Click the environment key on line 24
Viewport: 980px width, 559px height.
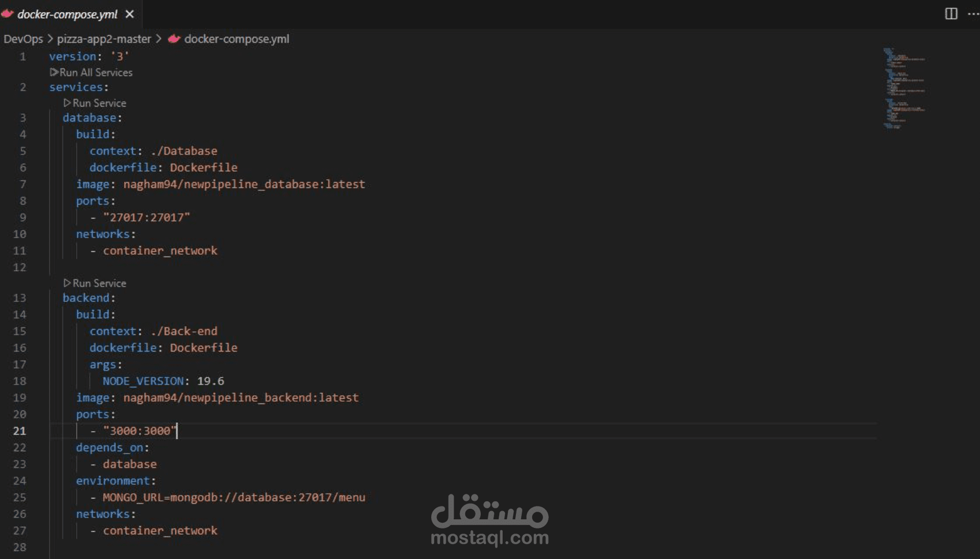click(113, 481)
